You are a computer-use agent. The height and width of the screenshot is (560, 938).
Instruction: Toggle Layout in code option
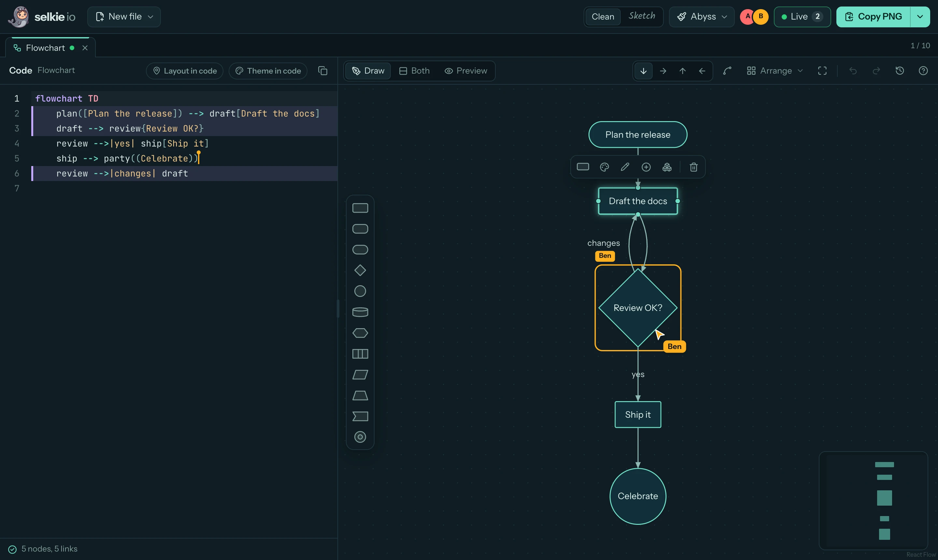tap(185, 71)
